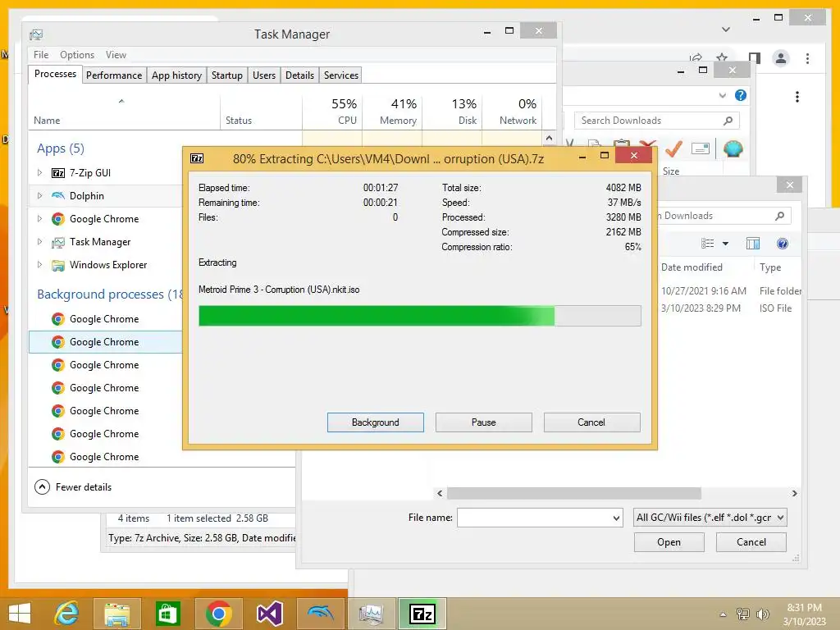
Task: Open Help in the Explorer ribbon
Action: click(741, 95)
